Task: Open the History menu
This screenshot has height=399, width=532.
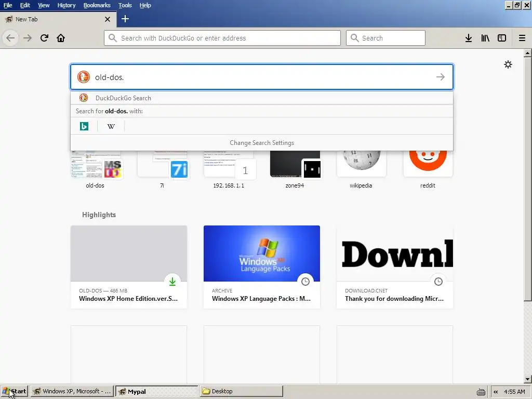Action: [66, 5]
